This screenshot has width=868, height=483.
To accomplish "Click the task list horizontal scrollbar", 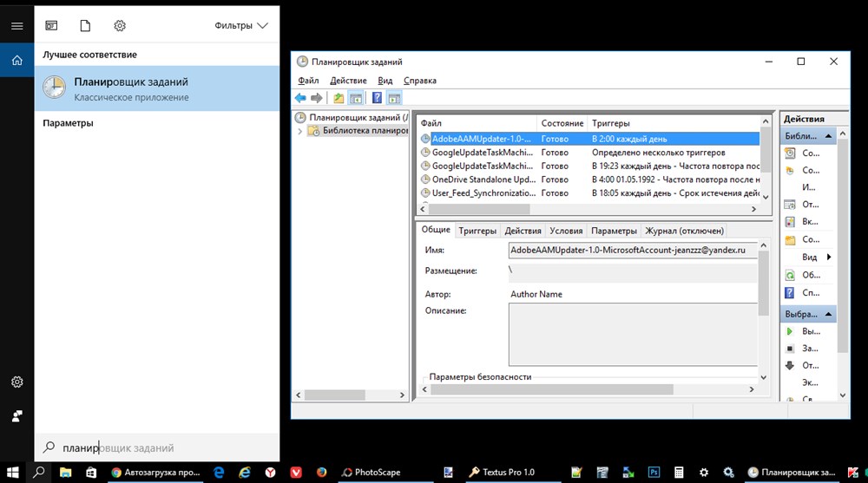I will pyautogui.click(x=479, y=209).
